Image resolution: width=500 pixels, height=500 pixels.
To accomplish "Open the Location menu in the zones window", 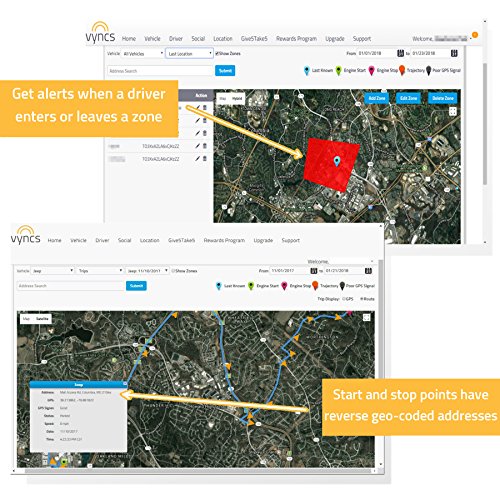I will pos(223,39).
